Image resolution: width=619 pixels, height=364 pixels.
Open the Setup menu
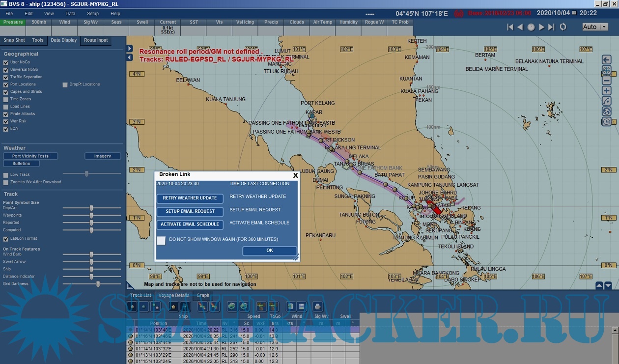point(92,14)
